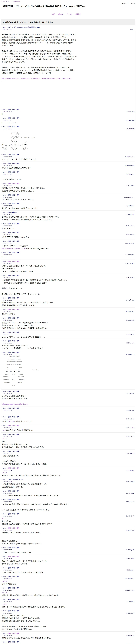The height and width of the screenshot is (644, 138).
Task: Follow the >>10 anchor in post 0026
Action: (x=11, y=421)
